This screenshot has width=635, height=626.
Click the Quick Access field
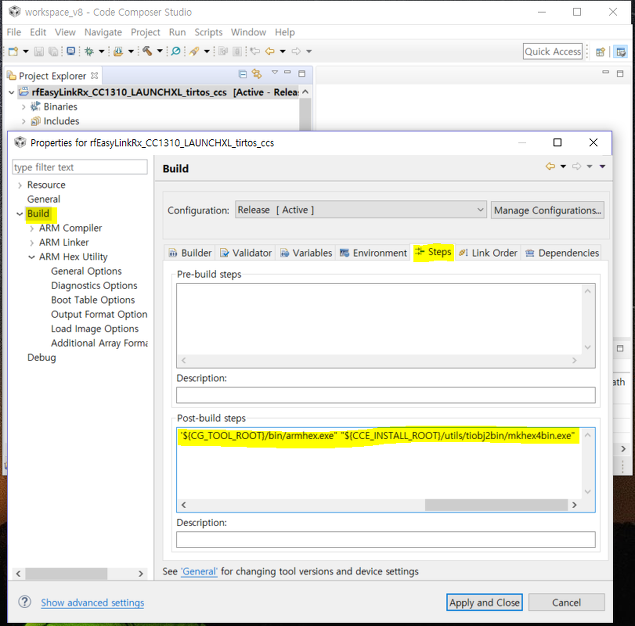pyautogui.click(x=553, y=51)
